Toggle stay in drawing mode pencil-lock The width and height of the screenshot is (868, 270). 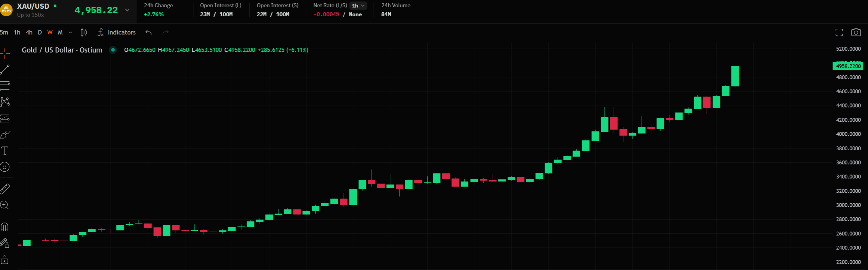(5, 243)
